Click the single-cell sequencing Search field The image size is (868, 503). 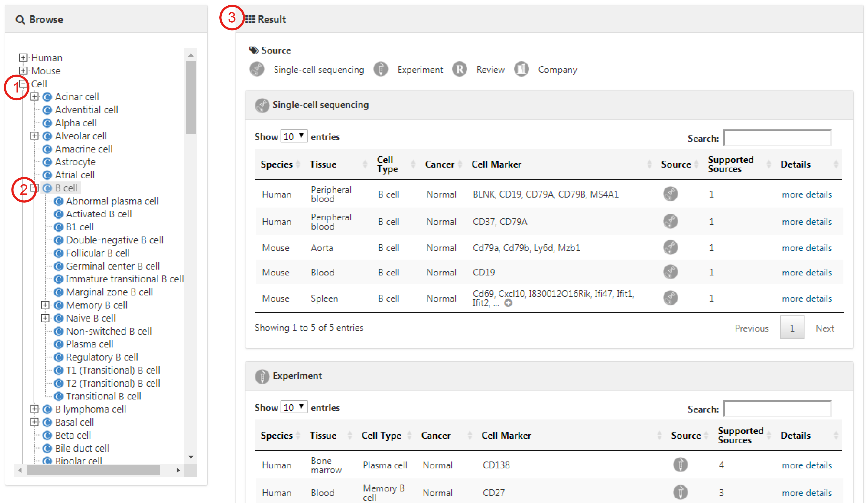point(777,138)
